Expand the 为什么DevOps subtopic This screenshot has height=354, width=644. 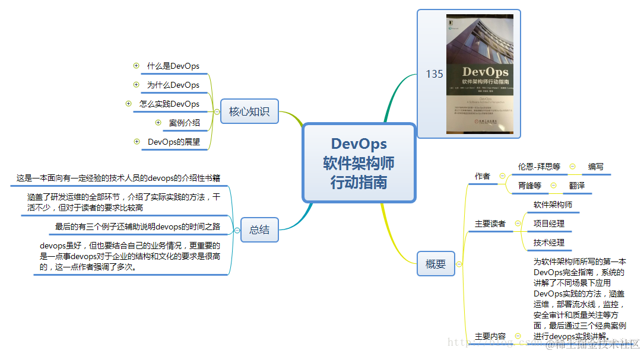click(x=135, y=84)
